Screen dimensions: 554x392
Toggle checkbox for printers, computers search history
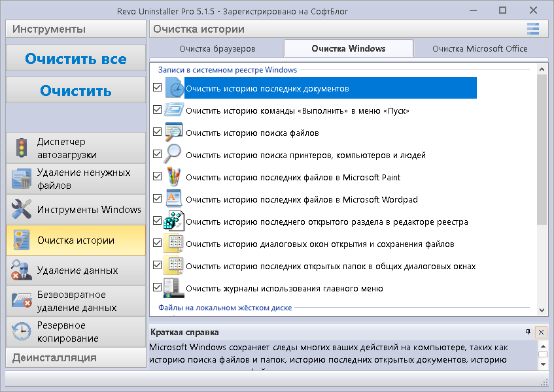[158, 154]
